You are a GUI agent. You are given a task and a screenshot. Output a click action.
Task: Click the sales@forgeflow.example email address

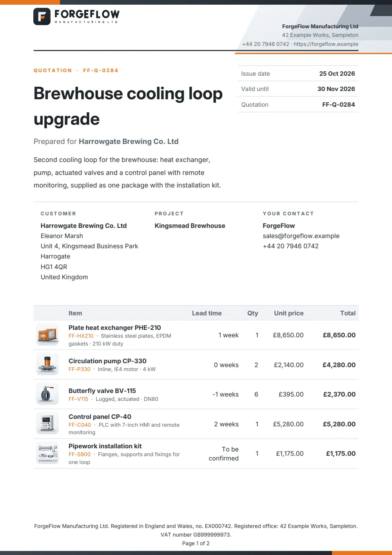tap(301, 236)
